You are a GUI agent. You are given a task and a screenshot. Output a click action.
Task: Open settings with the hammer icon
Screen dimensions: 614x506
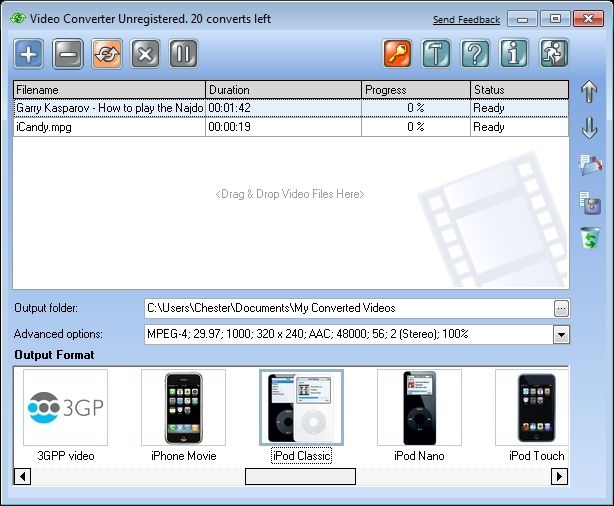point(436,53)
